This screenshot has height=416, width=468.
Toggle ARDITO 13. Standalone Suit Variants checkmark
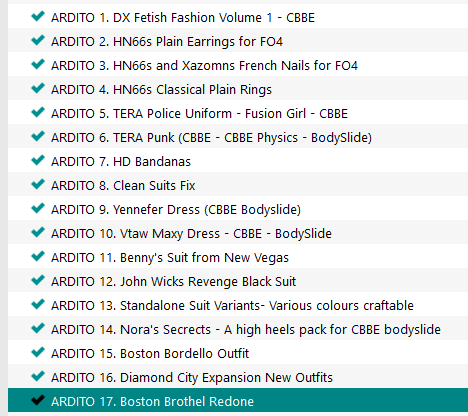tap(38, 304)
